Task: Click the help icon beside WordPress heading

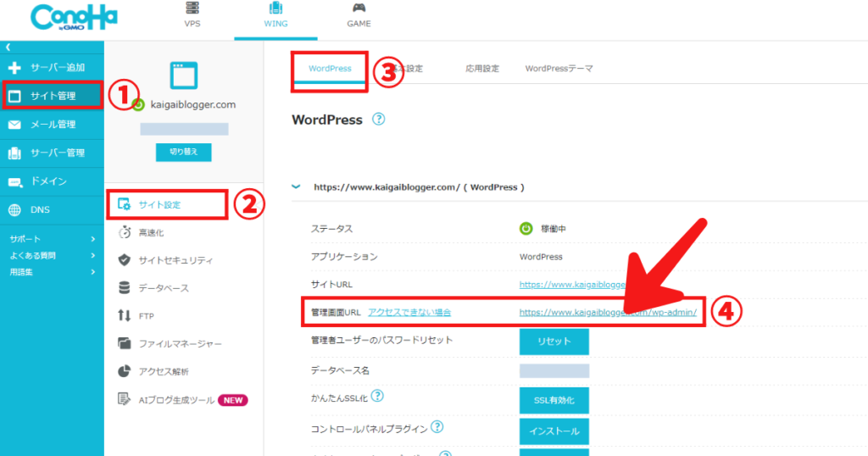Action: [x=379, y=120]
